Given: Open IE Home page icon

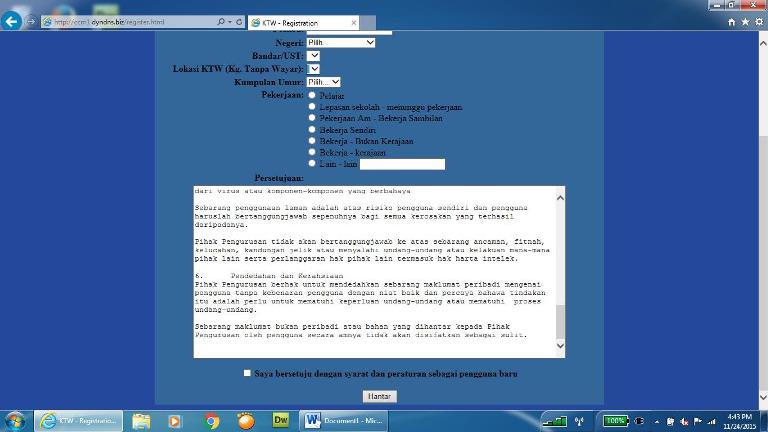Looking at the screenshot, I should [732, 21].
